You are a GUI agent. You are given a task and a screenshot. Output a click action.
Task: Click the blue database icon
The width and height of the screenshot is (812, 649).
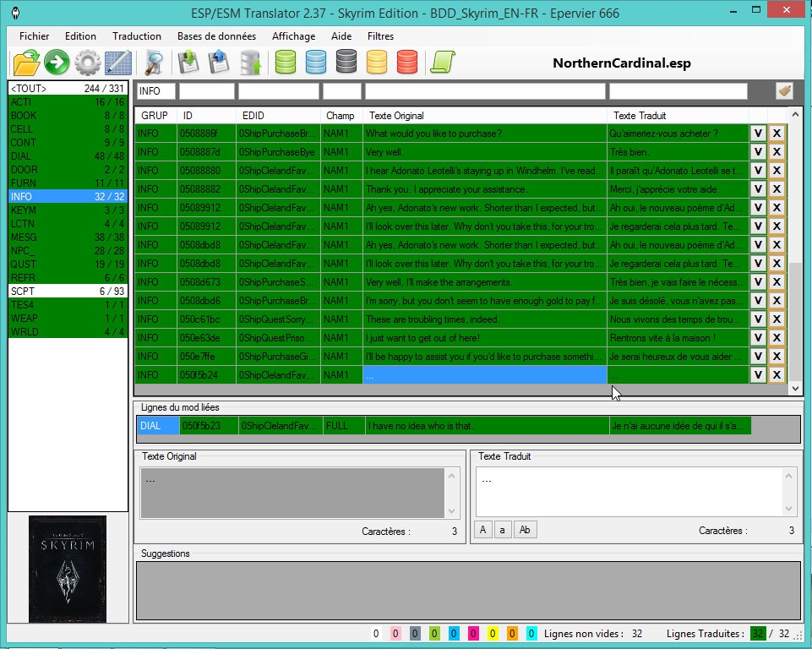316,62
